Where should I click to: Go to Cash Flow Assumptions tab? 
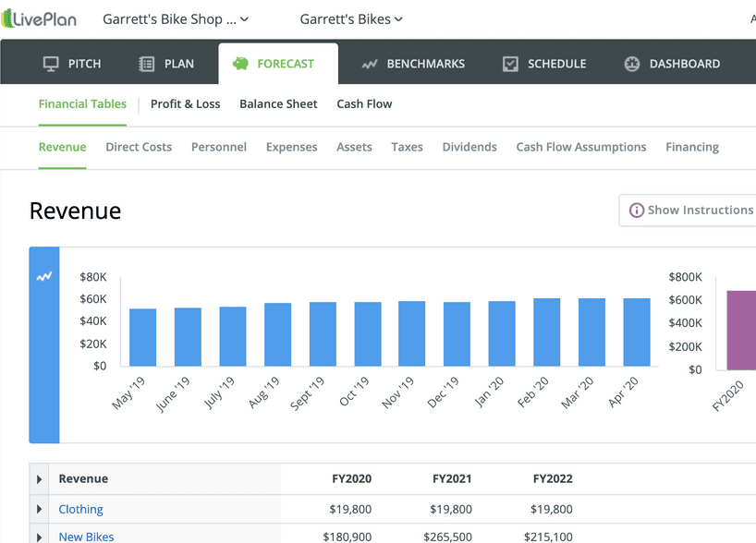coord(580,147)
